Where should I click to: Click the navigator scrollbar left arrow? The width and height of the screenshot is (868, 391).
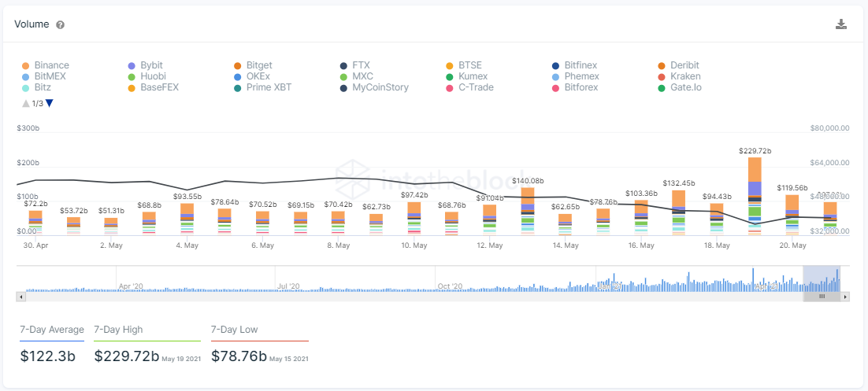(x=21, y=297)
